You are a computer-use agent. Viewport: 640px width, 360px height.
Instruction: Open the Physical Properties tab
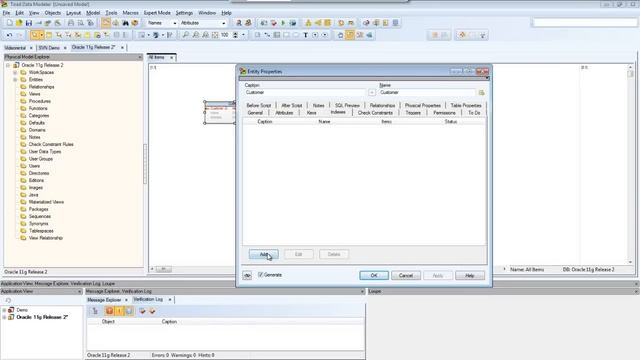pos(423,105)
